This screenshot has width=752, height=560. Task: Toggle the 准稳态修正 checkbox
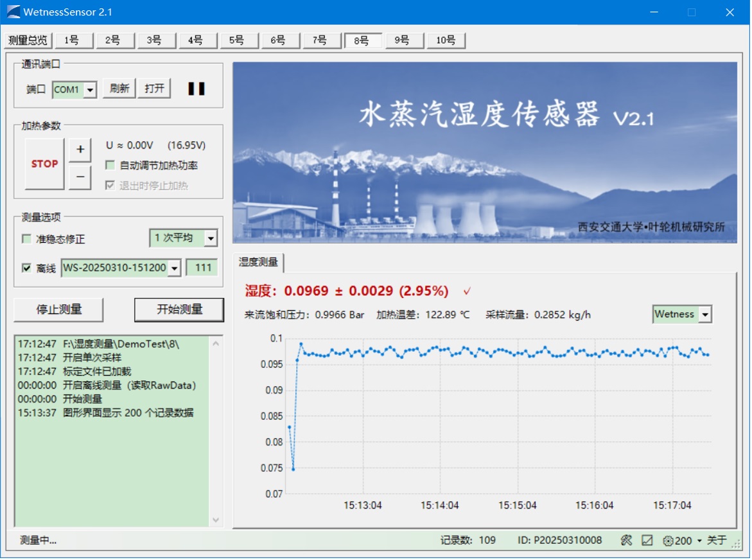26,239
